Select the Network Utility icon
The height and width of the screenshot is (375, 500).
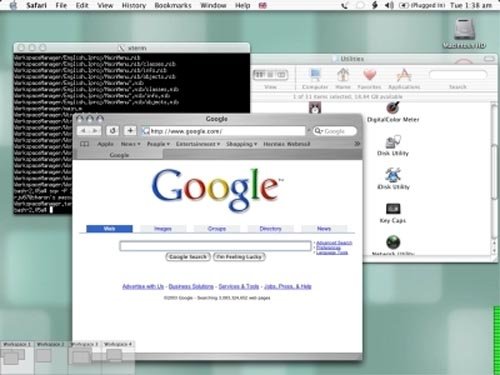(x=393, y=246)
